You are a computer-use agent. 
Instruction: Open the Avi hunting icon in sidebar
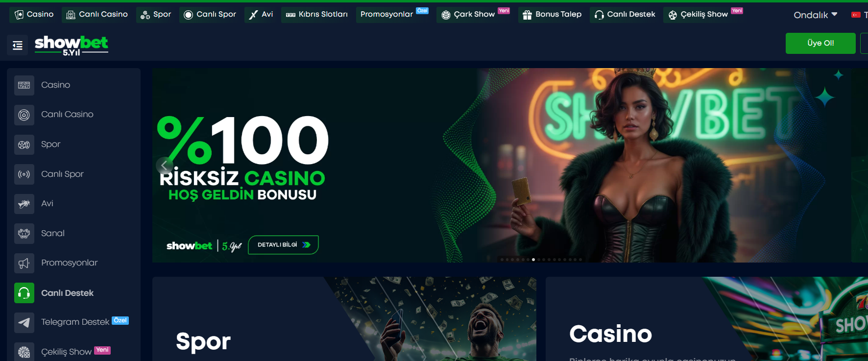(24, 204)
